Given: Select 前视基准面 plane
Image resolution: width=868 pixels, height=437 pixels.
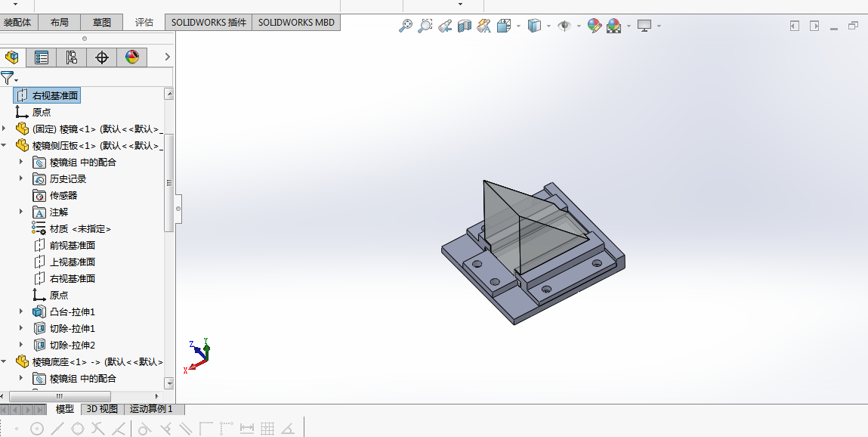Looking at the screenshot, I should click(64, 246).
